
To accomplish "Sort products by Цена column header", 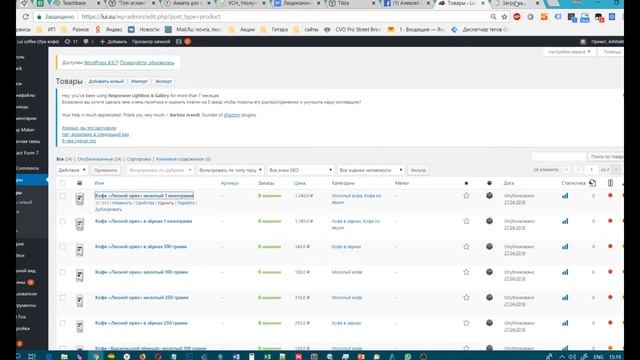I will tap(300, 183).
